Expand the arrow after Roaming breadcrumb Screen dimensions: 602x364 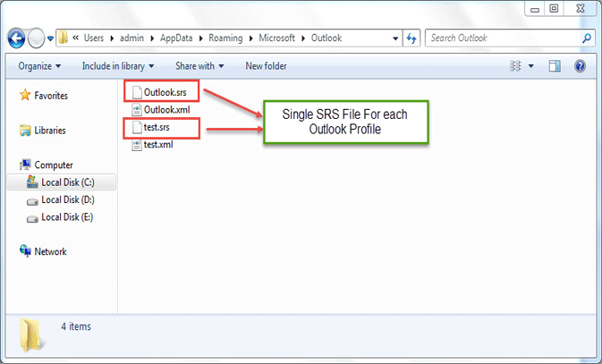coord(251,38)
